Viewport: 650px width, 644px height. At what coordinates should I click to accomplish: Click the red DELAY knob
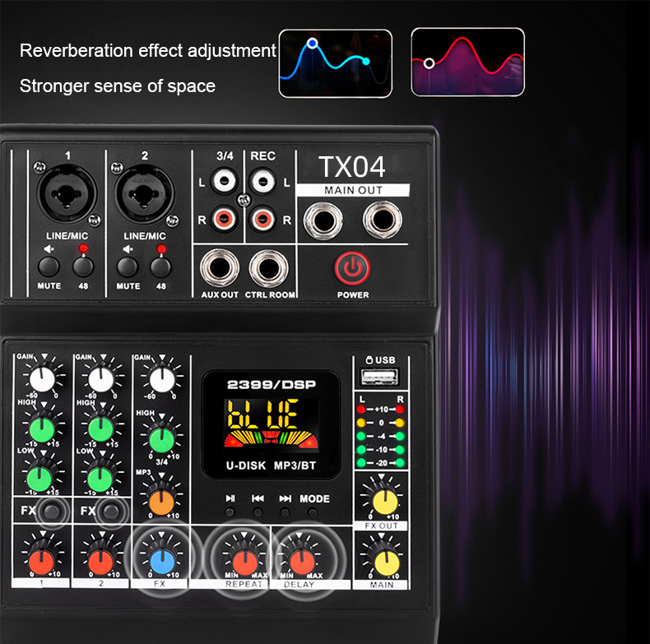(x=301, y=561)
